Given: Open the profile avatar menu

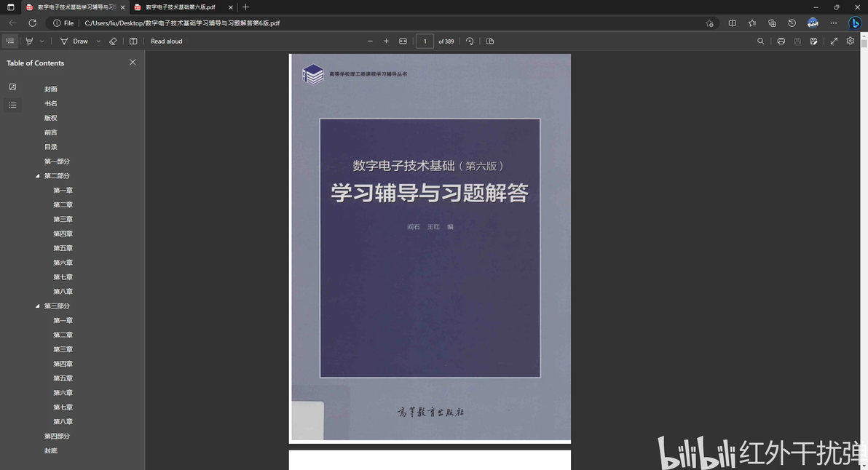Looking at the screenshot, I should click(x=813, y=23).
